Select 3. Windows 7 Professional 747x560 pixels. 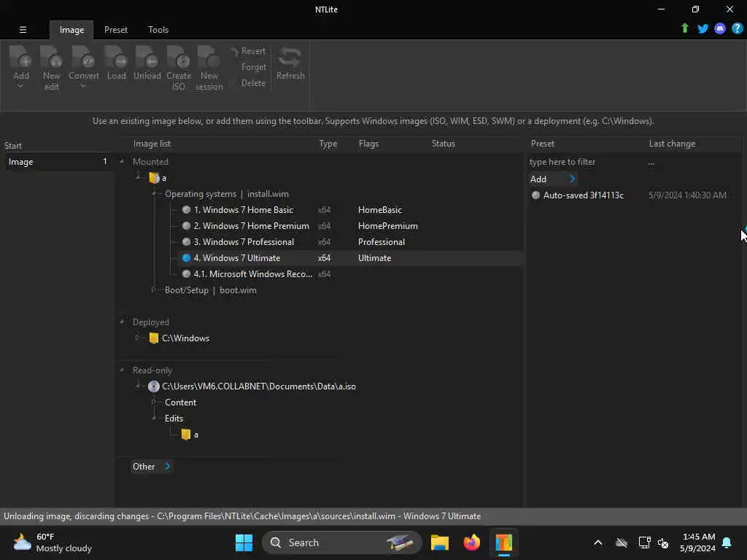244,242
